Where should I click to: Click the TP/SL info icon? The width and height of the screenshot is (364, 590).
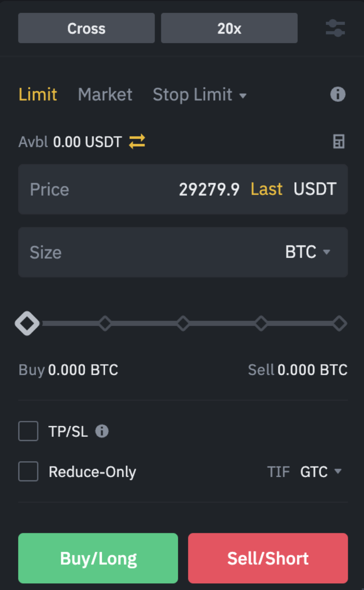click(102, 431)
